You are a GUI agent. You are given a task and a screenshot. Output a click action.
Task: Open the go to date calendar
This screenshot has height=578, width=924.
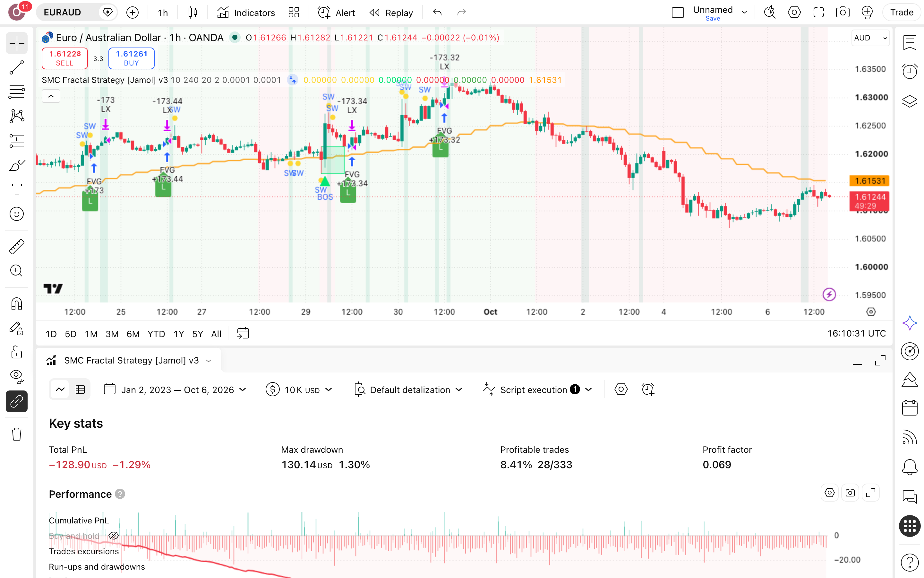point(243,333)
